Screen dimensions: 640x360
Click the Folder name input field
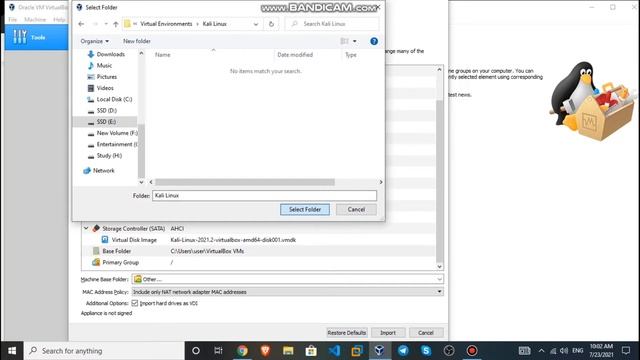[x=264, y=196]
